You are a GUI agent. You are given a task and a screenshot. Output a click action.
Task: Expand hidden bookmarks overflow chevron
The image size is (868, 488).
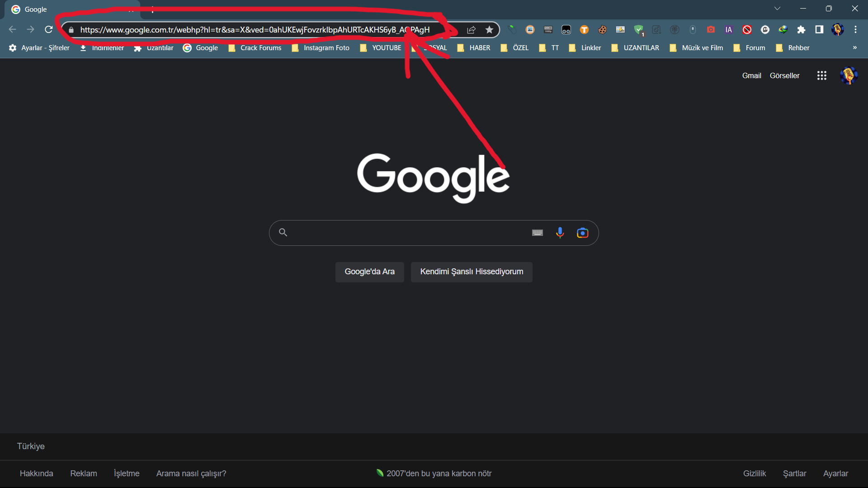(x=854, y=48)
